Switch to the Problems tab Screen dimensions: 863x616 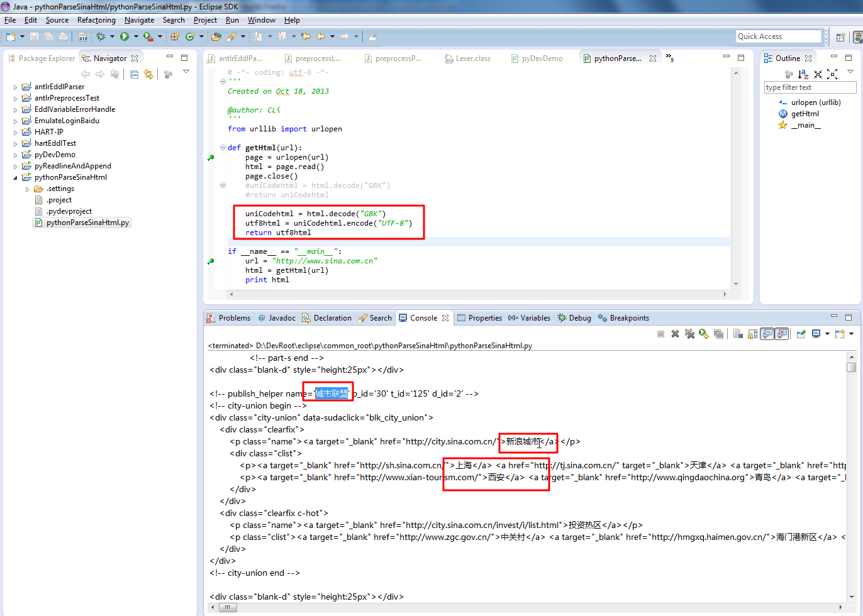[x=229, y=318]
